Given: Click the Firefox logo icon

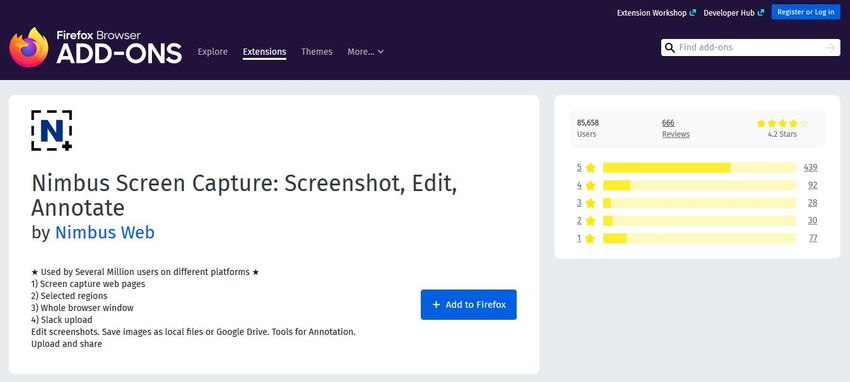Looking at the screenshot, I should [29, 47].
